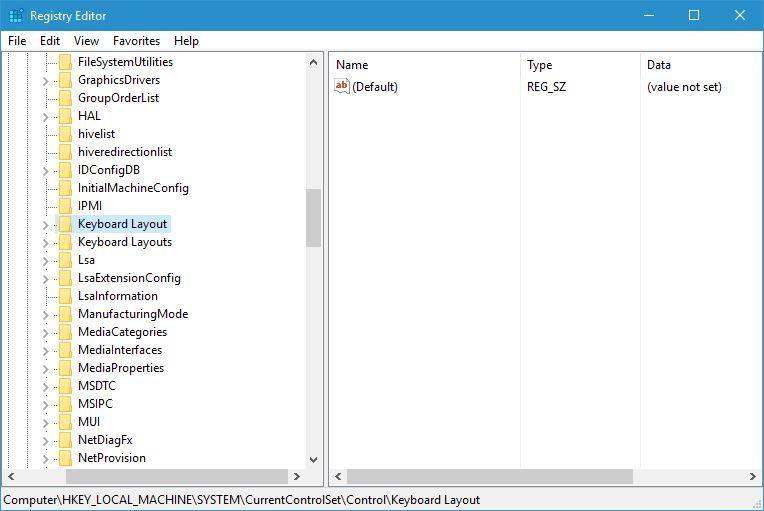Select the hivelist folder icon

click(65, 134)
